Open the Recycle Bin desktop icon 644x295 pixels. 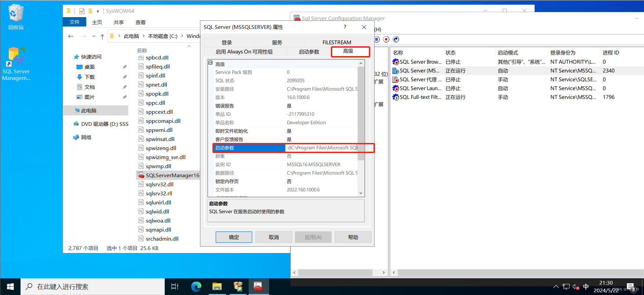16,17
